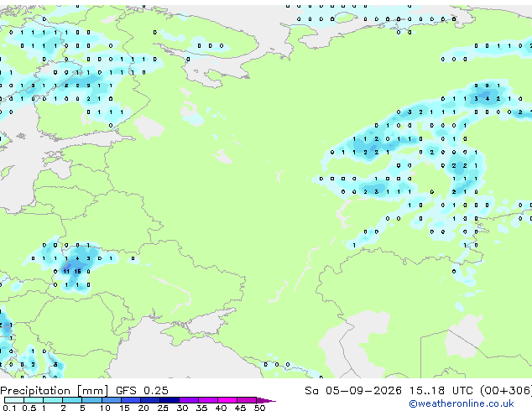Image resolution: width=532 pixels, height=411 pixels.
Task: Click the '45' legend scale label
Action: [x=240, y=408]
